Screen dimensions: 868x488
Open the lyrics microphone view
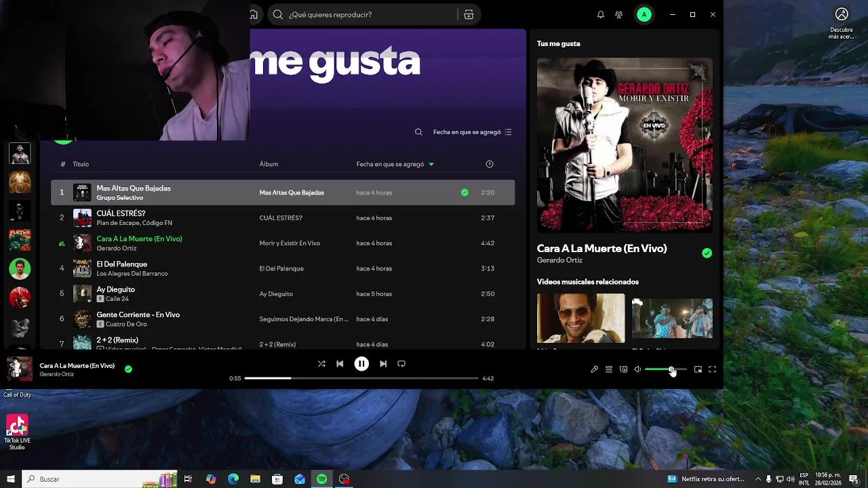[595, 369]
